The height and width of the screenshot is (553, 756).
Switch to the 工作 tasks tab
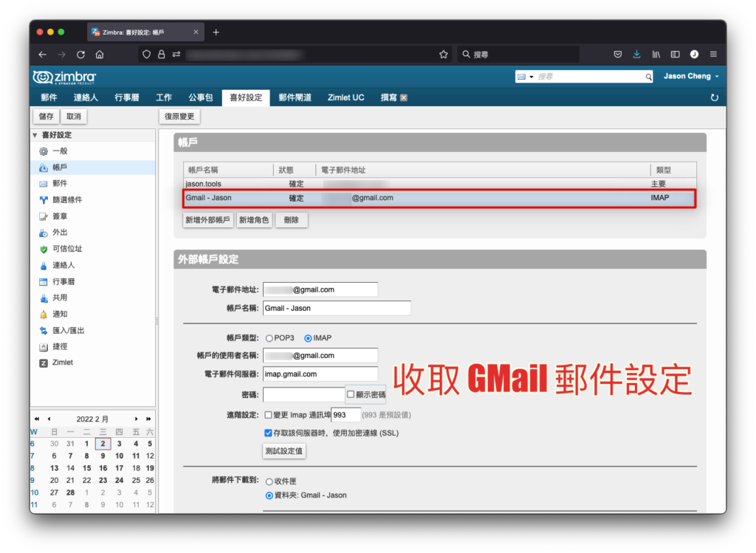point(163,98)
